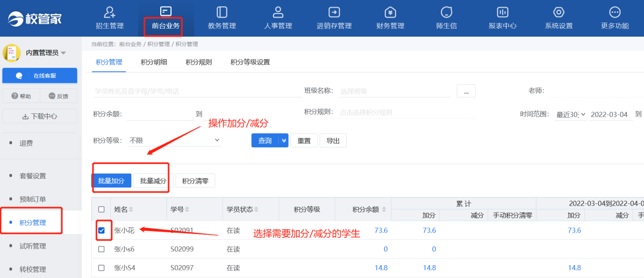Click the class picker ... button
This screenshot has width=644, height=278.
pyautogui.click(x=466, y=91)
